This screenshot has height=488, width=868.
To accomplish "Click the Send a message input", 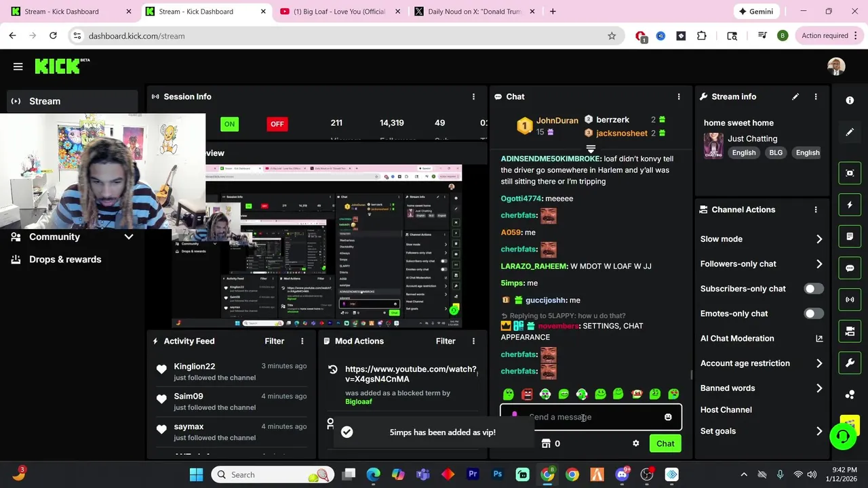I will (x=591, y=417).
